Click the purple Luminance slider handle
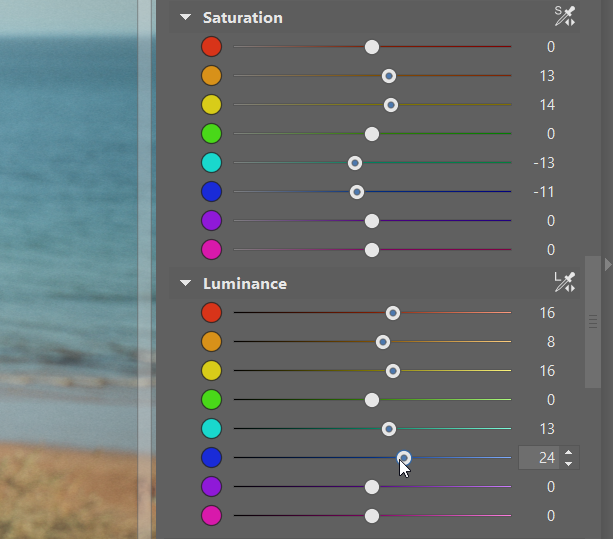The image size is (613, 539). click(x=372, y=487)
